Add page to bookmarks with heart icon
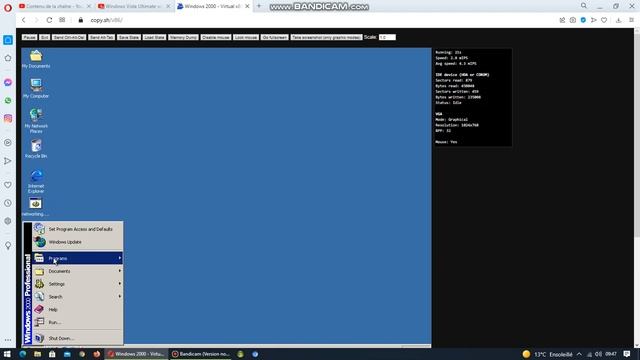The width and height of the screenshot is (640, 360). [x=604, y=20]
